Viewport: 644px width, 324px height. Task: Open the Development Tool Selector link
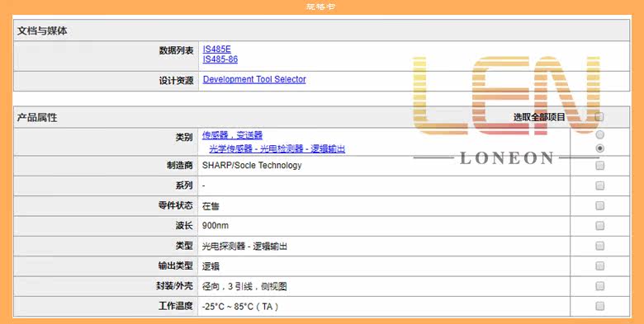pyautogui.click(x=254, y=79)
